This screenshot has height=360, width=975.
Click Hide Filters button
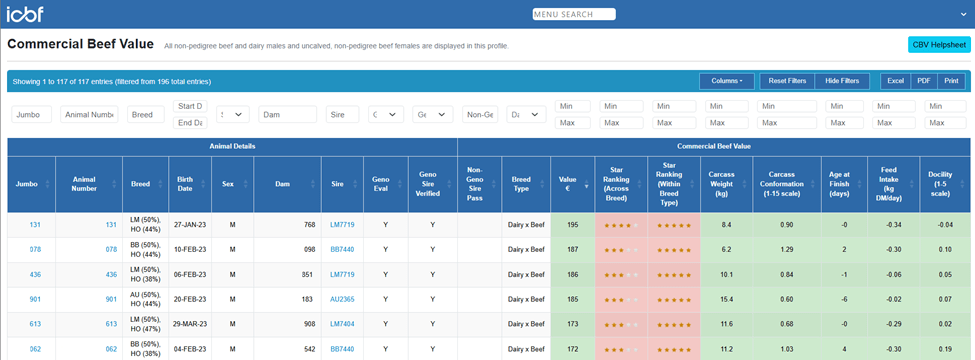[x=842, y=81]
